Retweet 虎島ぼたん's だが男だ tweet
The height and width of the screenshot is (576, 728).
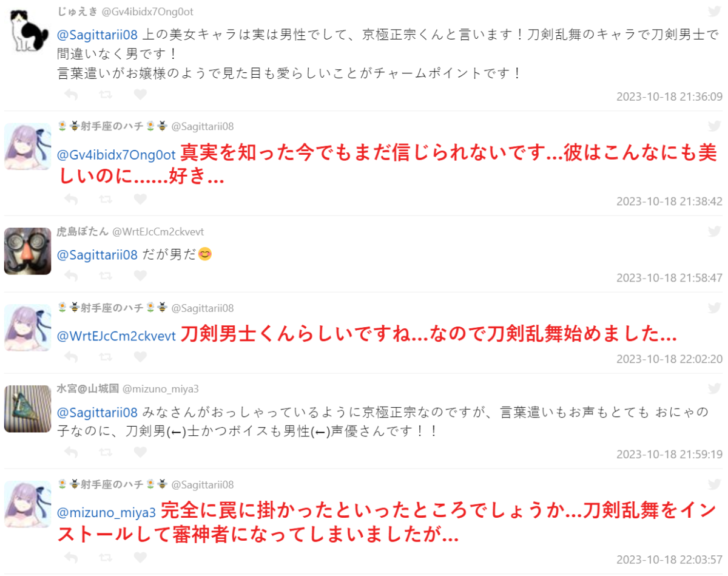(106, 276)
